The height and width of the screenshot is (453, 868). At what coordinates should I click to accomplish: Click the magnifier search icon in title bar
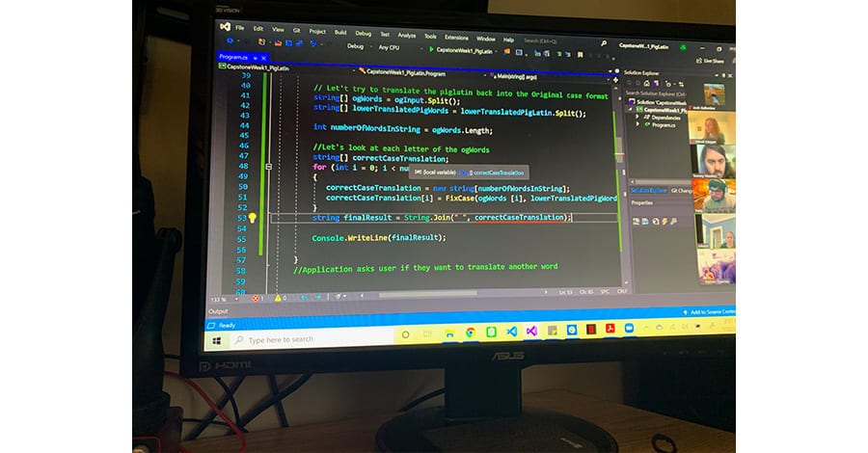(x=604, y=43)
